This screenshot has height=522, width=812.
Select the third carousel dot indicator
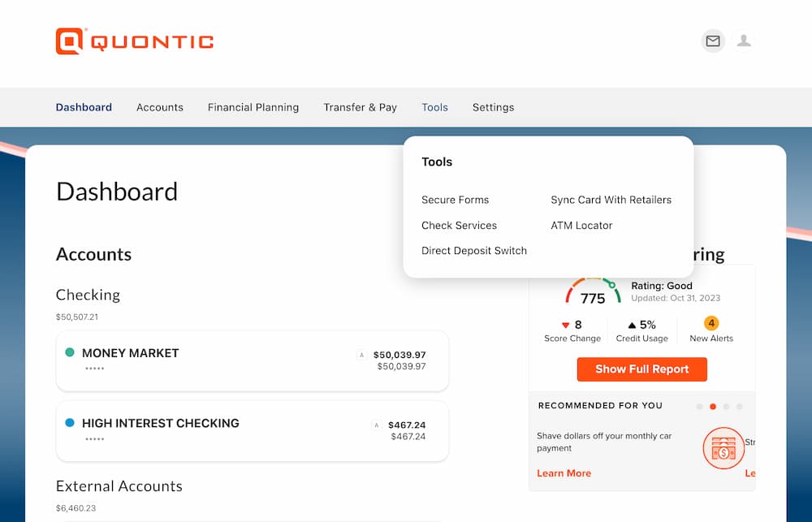726,407
